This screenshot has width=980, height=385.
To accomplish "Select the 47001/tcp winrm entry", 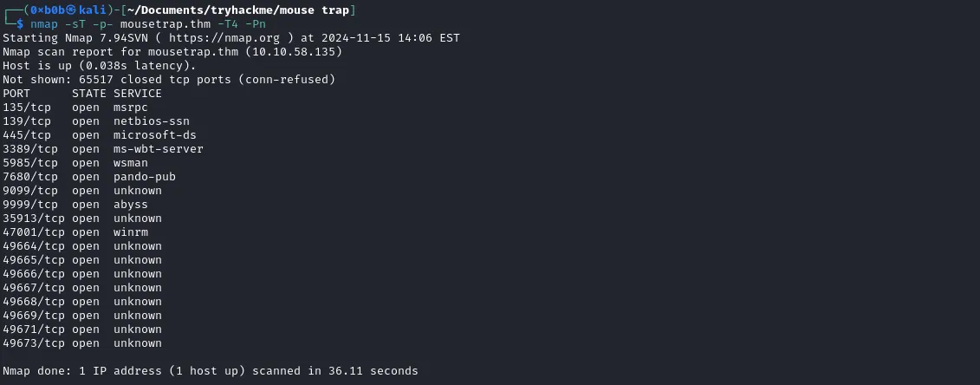I will click(75, 232).
